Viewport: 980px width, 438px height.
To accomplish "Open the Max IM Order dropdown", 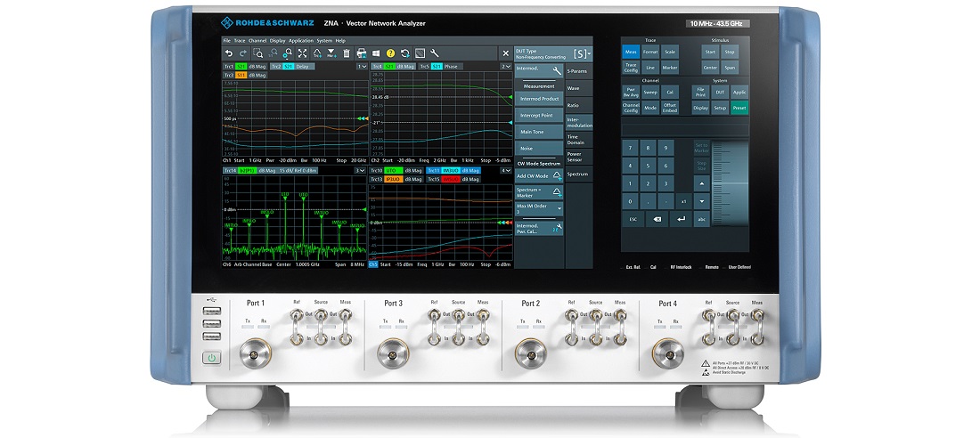I will [x=539, y=209].
